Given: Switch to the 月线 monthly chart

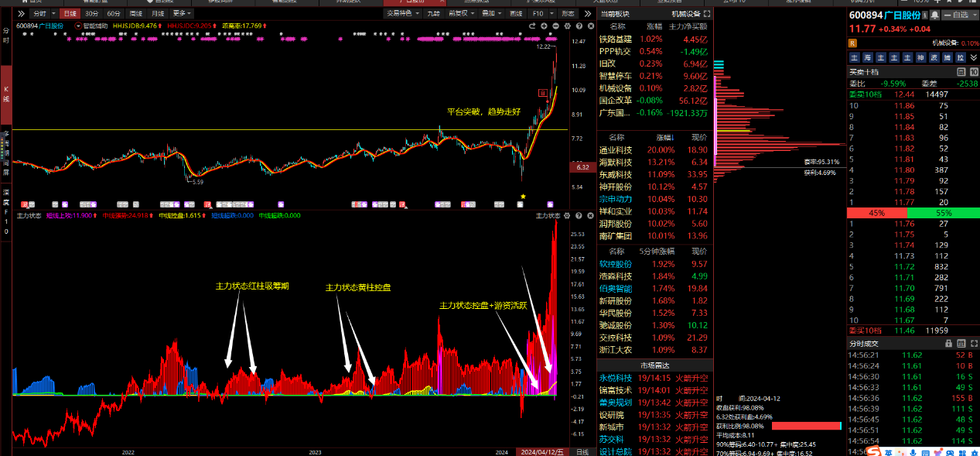Looking at the screenshot, I should click(158, 14).
